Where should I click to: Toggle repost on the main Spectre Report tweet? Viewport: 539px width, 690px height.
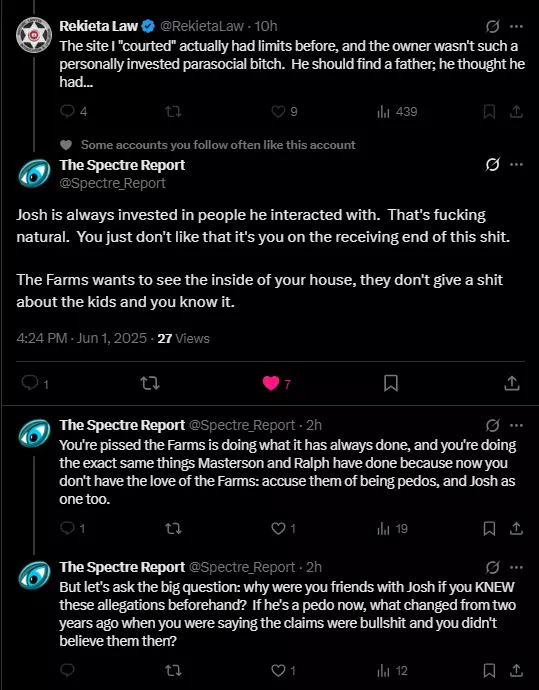tap(150, 383)
